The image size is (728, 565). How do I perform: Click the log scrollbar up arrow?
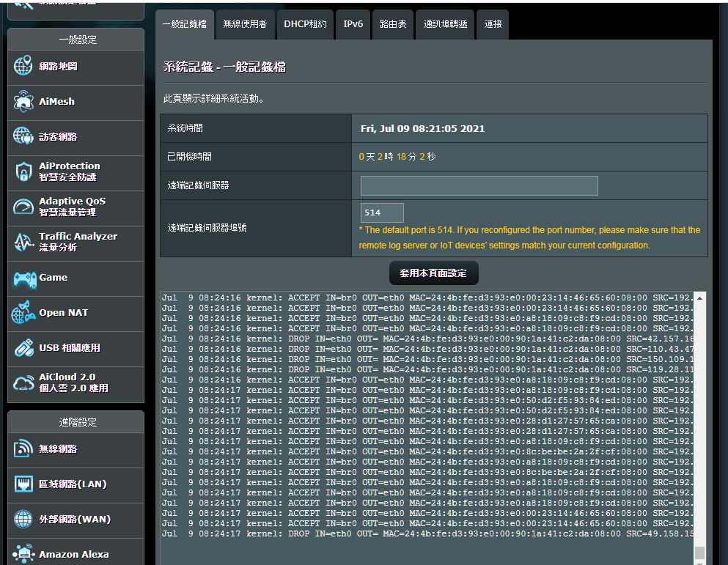699,298
